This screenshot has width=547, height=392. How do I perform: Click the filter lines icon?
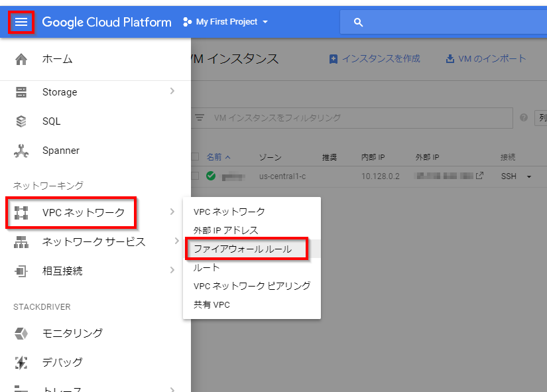(200, 117)
